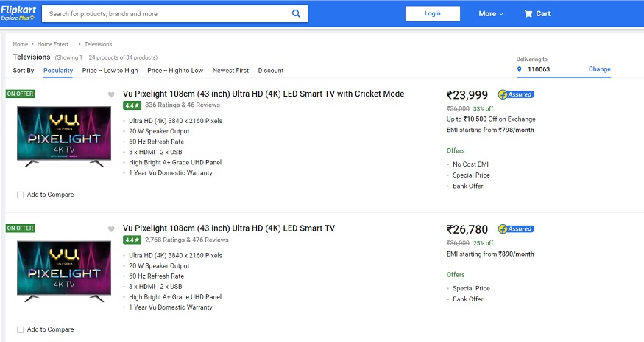The height and width of the screenshot is (342, 644).
Task: Click the ₹23,999 price
Action: coord(467,95)
